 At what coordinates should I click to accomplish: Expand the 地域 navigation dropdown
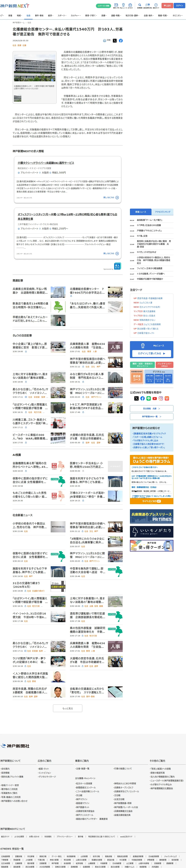coord(19,15)
